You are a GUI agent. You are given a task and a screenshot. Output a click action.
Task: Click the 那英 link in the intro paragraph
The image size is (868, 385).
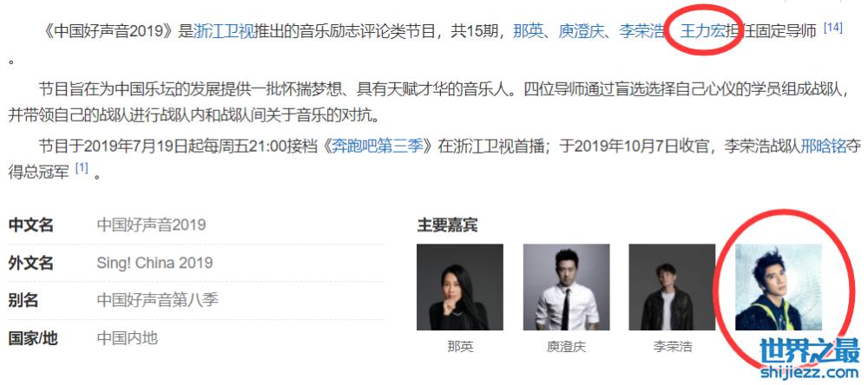coord(528,31)
